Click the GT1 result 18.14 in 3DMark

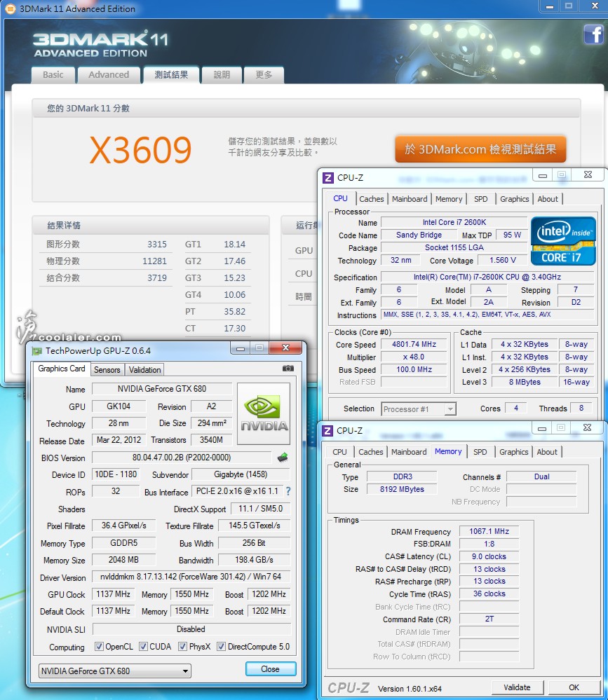(234, 245)
